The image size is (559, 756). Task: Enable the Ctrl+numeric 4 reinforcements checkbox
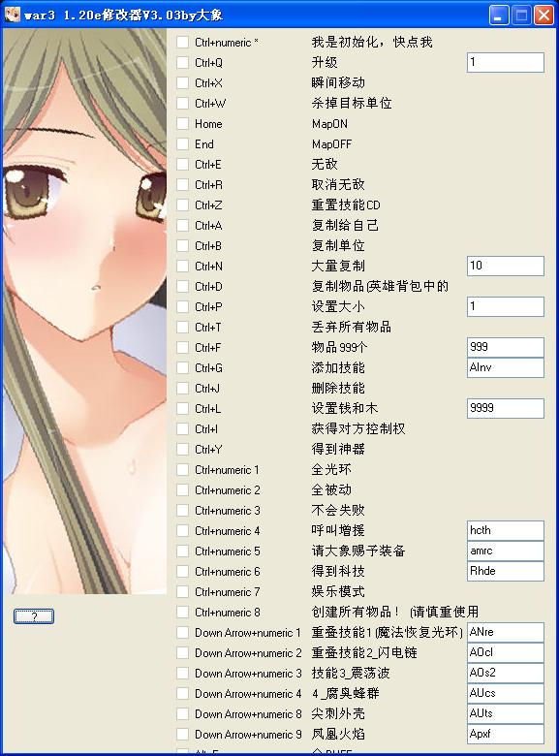click(183, 531)
